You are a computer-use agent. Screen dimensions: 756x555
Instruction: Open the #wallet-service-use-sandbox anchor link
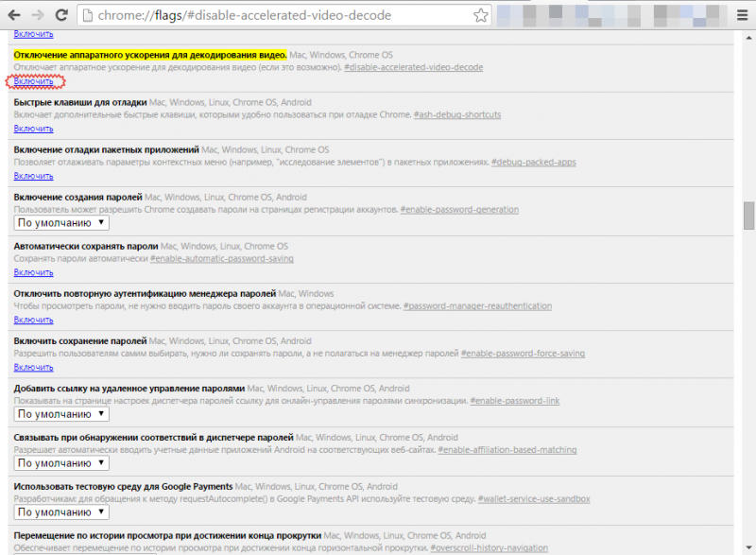(x=534, y=499)
